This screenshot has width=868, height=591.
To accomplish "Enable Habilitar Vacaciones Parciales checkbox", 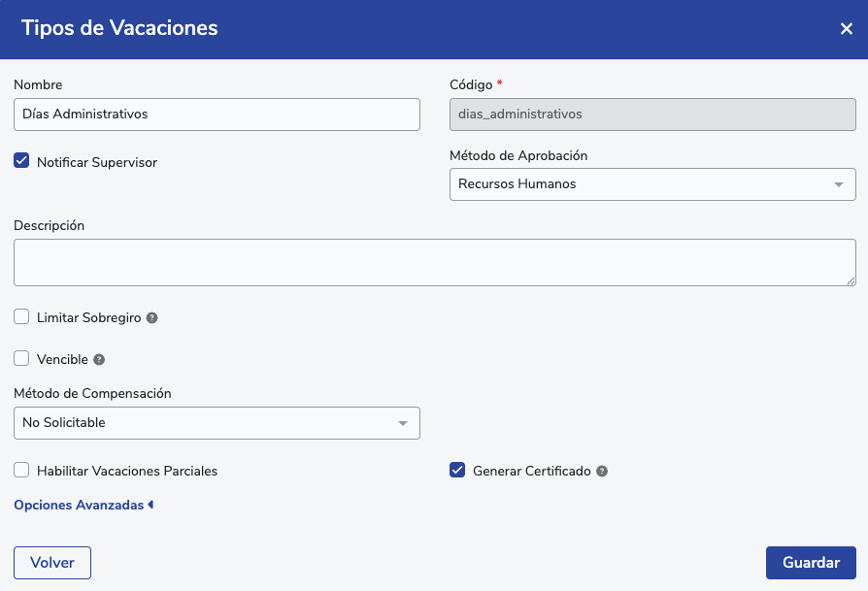I will (21, 471).
